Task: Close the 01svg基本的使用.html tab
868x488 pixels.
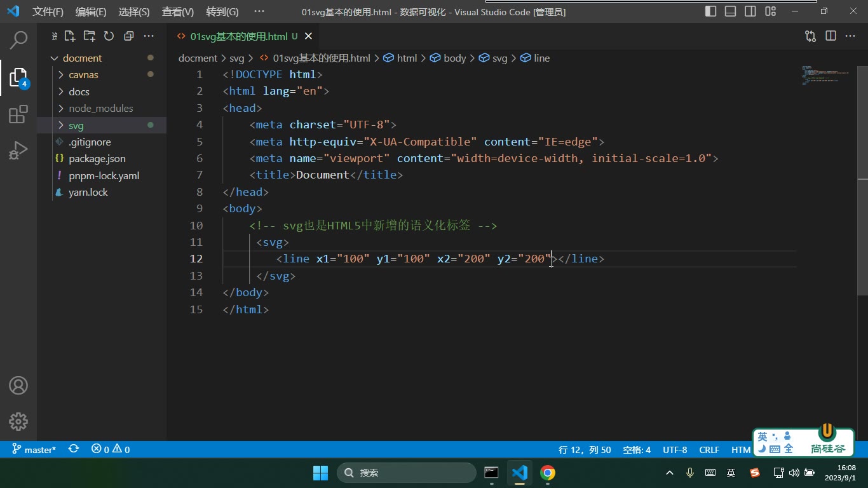Action: [308, 36]
